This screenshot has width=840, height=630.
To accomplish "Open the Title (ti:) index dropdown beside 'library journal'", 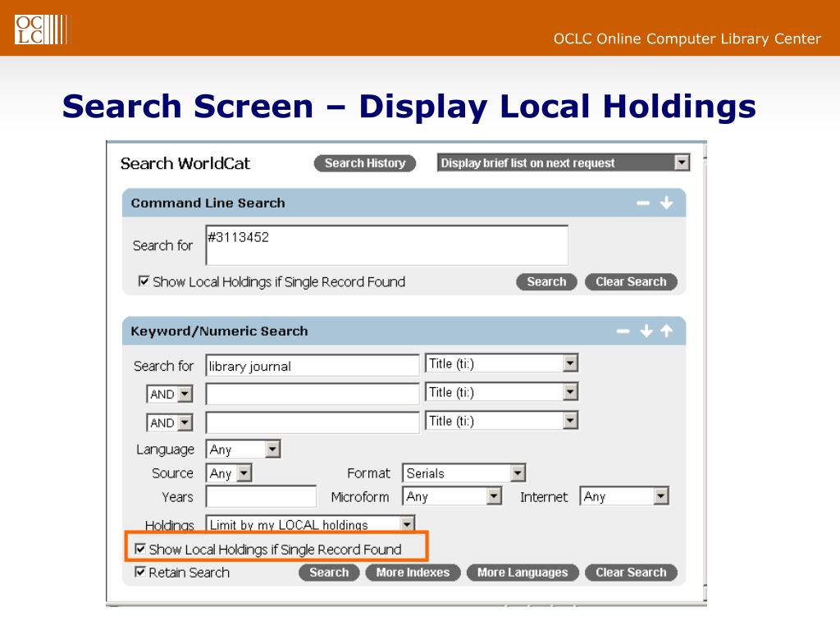I will 501,363.
